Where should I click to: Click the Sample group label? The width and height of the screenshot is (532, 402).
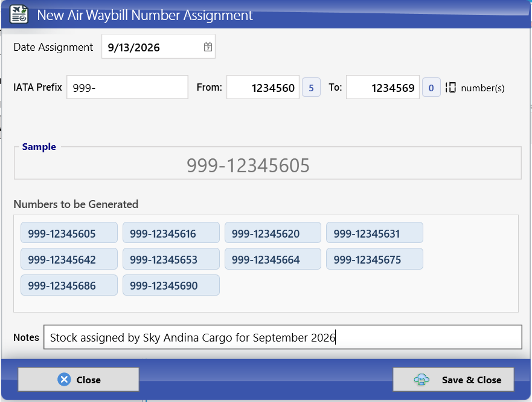(39, 147)
